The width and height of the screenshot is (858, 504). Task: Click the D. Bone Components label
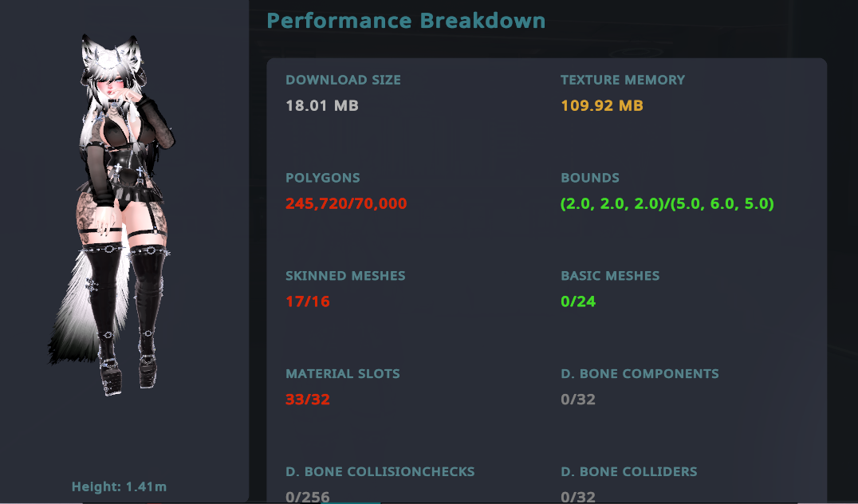point(640,373)
